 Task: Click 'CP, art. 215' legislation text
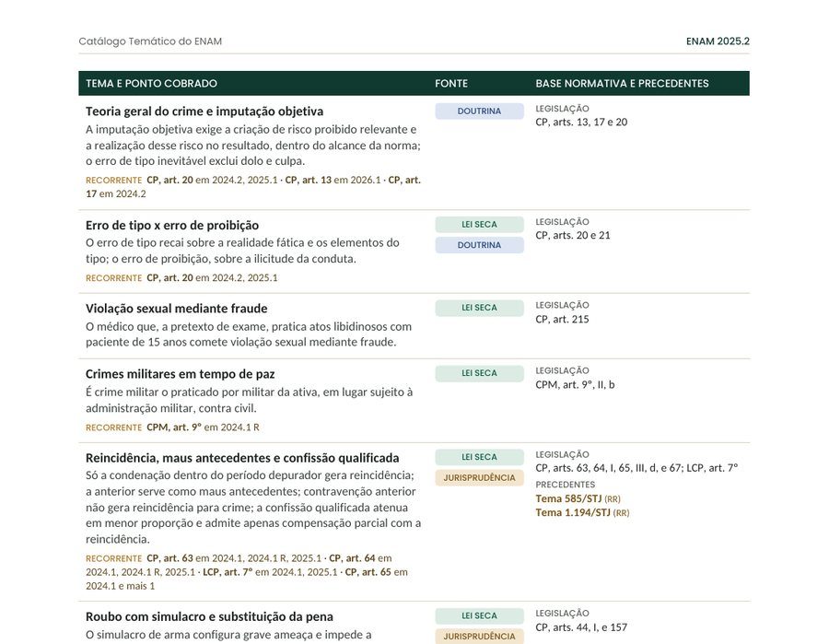562,320
